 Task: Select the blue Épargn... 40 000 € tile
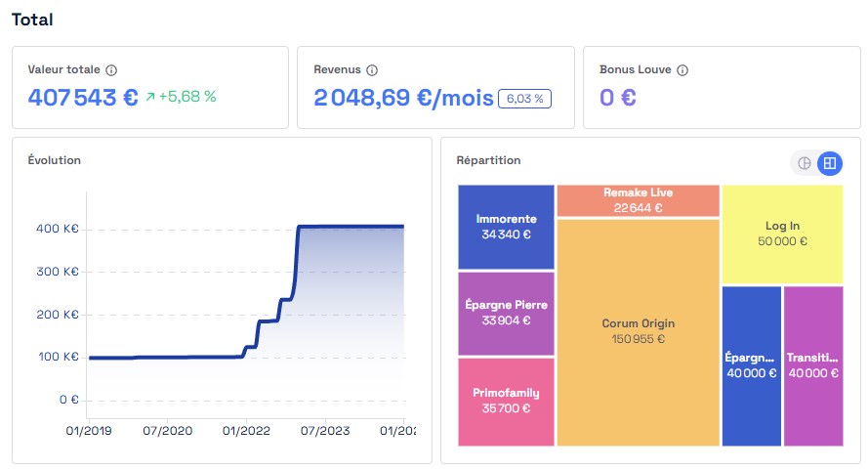(x=751, y=366)
